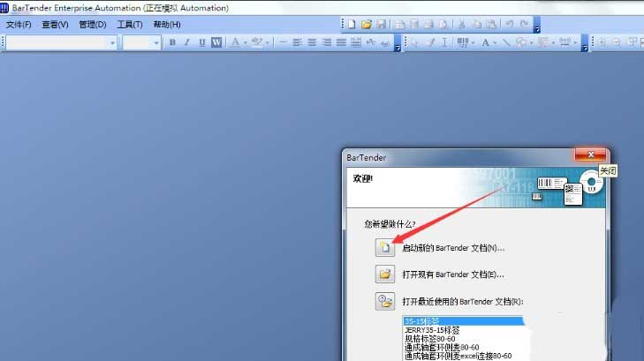Screen dimensions: 644x361
Task: Click the Print Preview toolbar icon
Action: 443,24
